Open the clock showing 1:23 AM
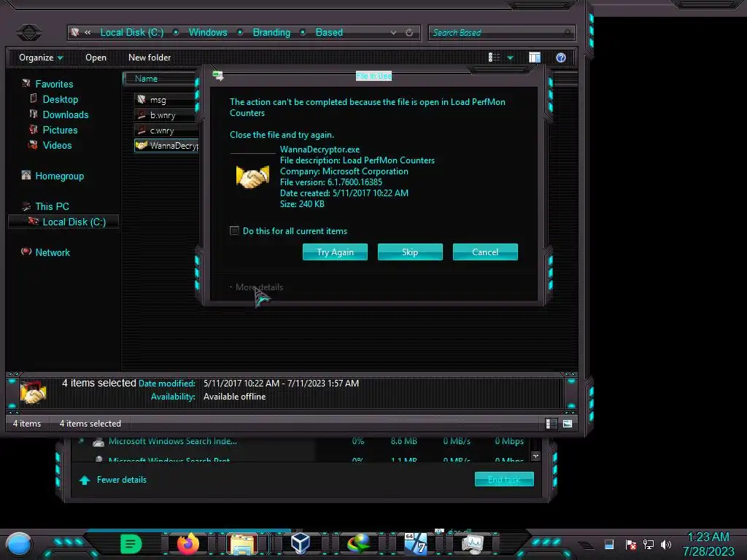Image resolution: width=747 pixels, height=560 pixels. (x=708, y=544)
